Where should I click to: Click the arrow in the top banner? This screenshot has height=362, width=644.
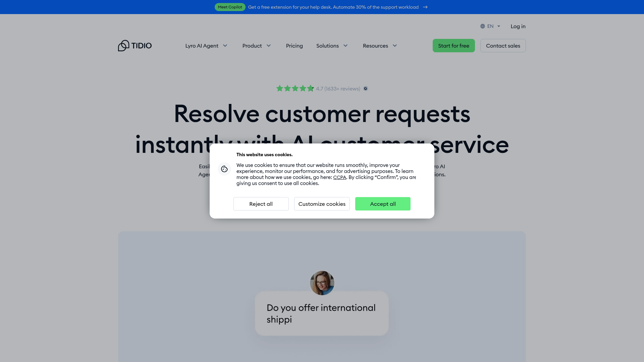pos(425,7)
